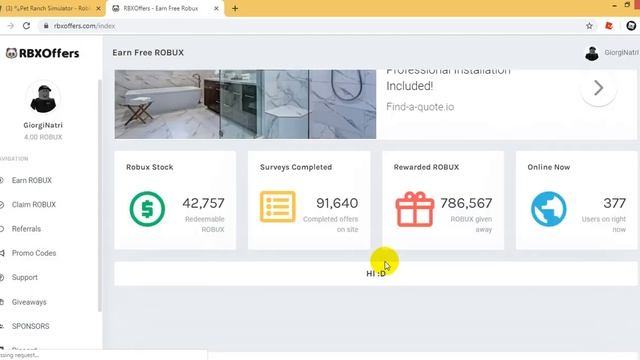Click the sidebar GiorgiNatri profile picture

coord(43,98)
